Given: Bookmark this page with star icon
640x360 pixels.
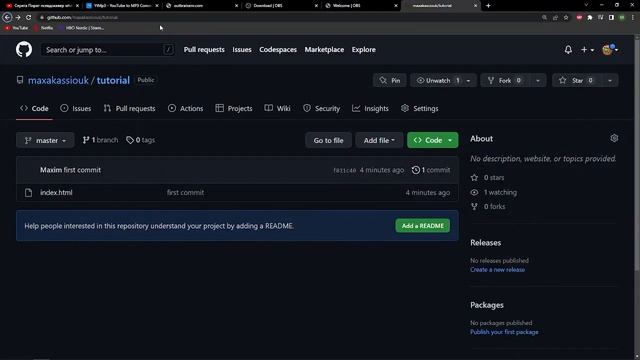Looking at the screenshot, I should [566, 18].
